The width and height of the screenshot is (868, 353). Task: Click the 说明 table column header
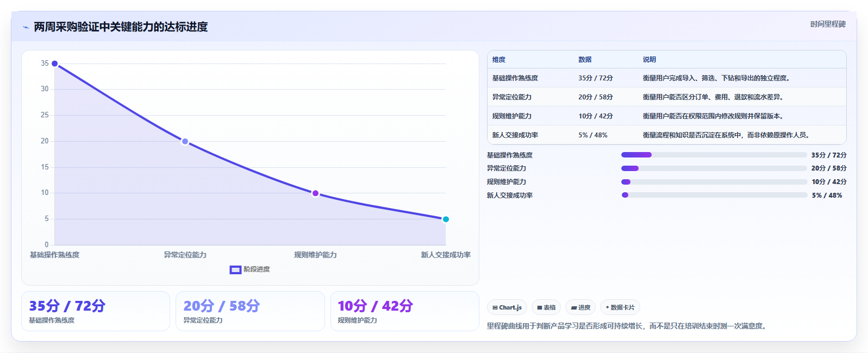pos(650,60)
